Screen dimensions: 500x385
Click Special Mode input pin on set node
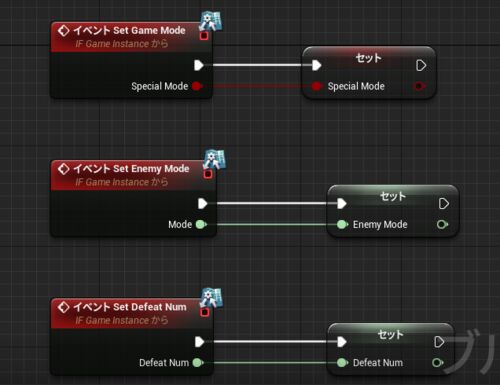317,86
